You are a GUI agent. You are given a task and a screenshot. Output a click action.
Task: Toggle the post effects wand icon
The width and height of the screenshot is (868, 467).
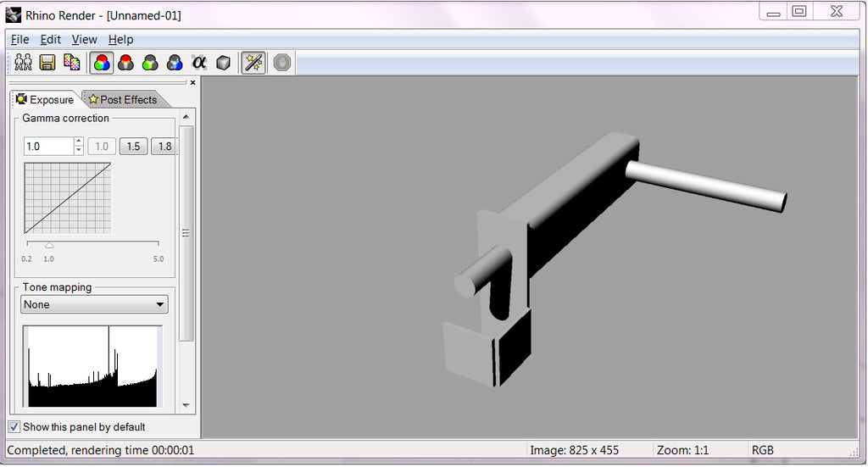253,63
